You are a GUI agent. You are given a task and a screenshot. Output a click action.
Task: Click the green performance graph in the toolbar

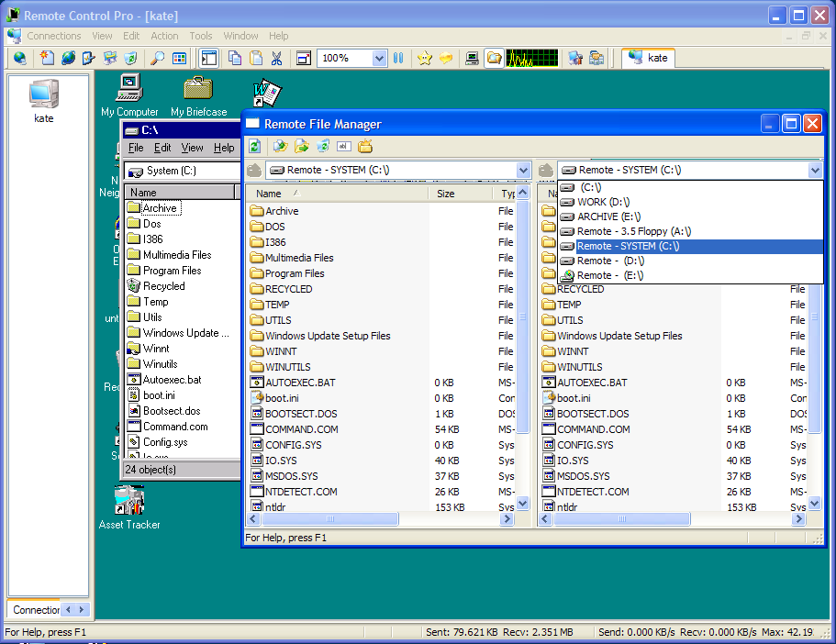pyautogui.click(x=532, y=58)
